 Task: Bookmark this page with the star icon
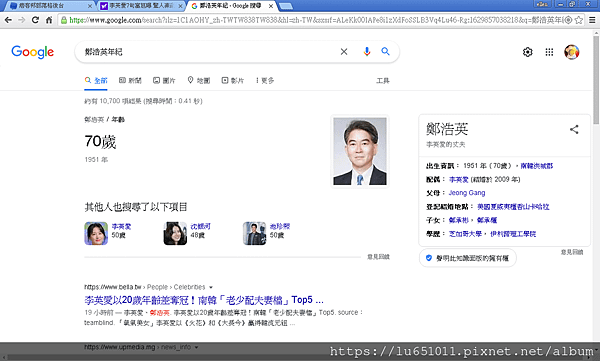[x=579, y=20]
